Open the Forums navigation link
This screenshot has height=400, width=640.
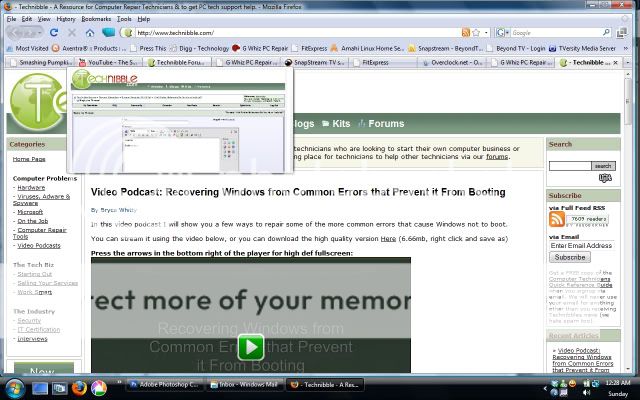pyautogui.click(x=381, y=124)
